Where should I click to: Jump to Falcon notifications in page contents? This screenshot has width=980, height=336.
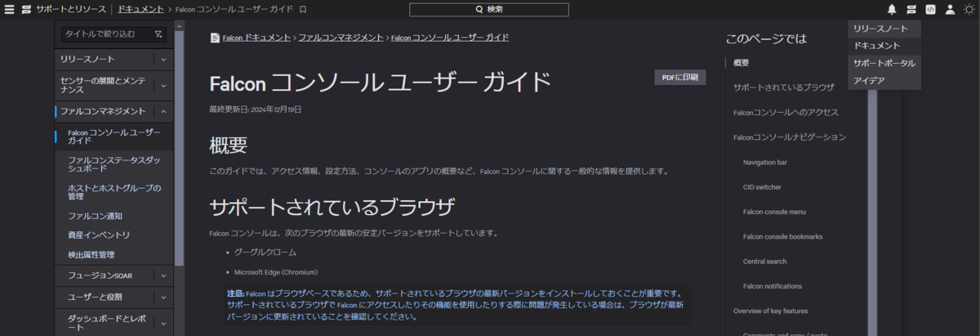click(x=773, y=286)
